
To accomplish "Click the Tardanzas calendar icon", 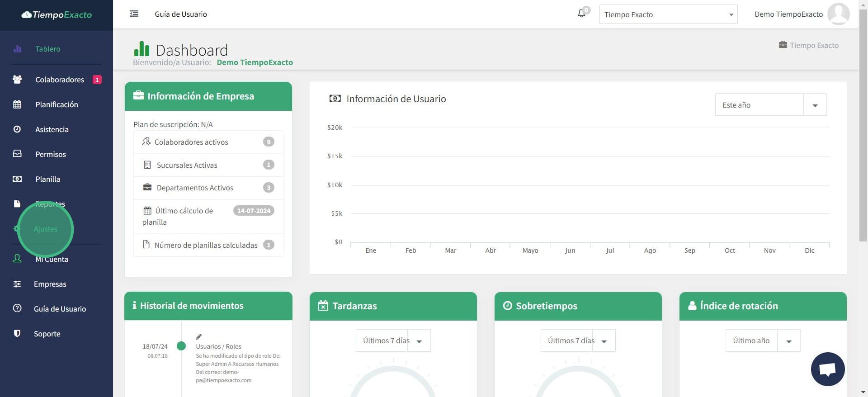I will tap(323, 306).
